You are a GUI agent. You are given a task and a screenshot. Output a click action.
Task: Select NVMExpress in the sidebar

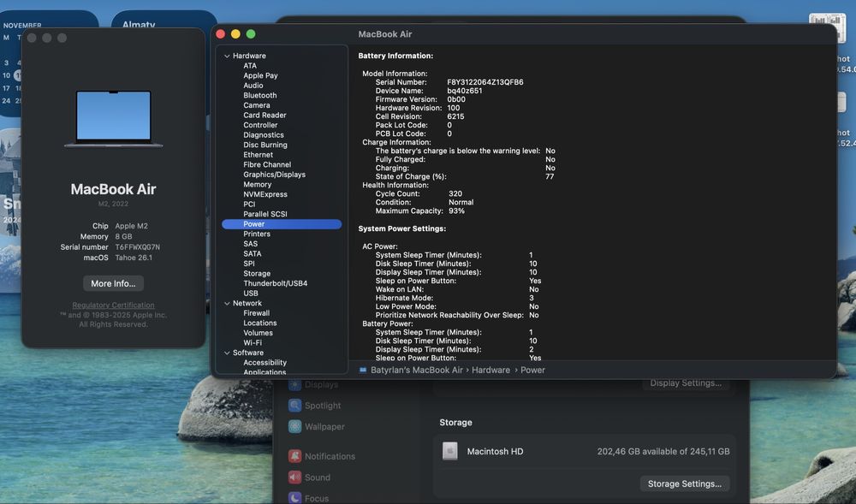(x=265, y=194)
